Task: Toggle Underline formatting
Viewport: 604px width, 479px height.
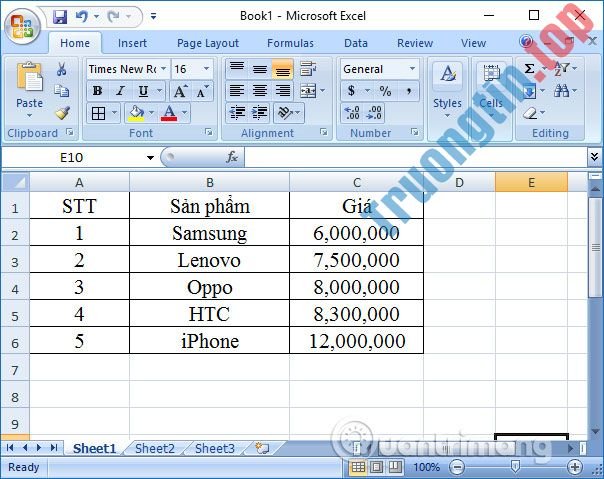Action: (x=143, y=91)
